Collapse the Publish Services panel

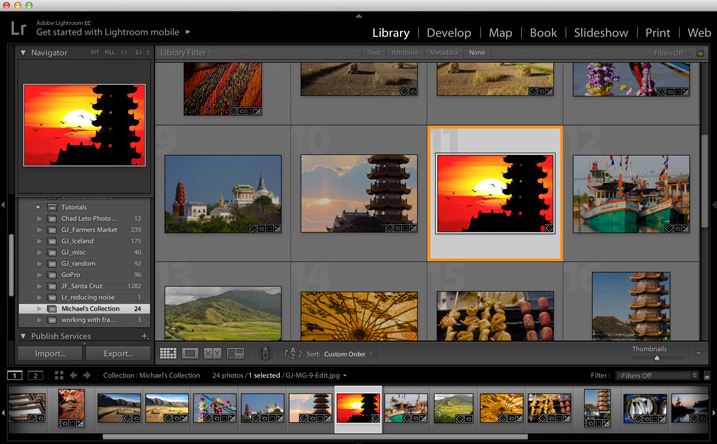(23, 336)
